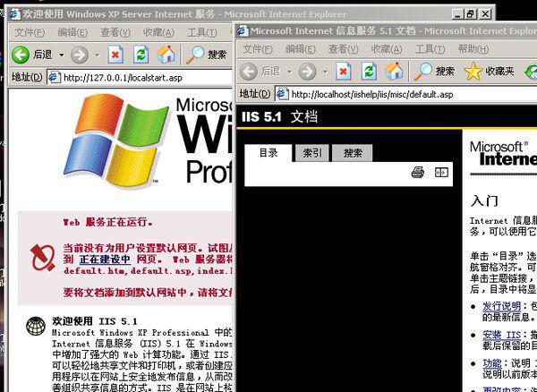Click the 入门 heading
This screenshot has width=537, height=392.
[484, 200]
